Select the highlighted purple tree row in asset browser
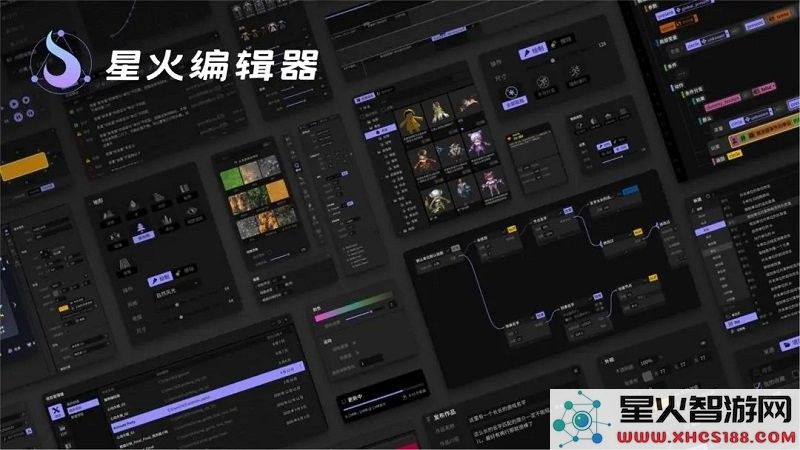Image resolution: width=800 pixels, height=450 pixels. pos(381,132)
